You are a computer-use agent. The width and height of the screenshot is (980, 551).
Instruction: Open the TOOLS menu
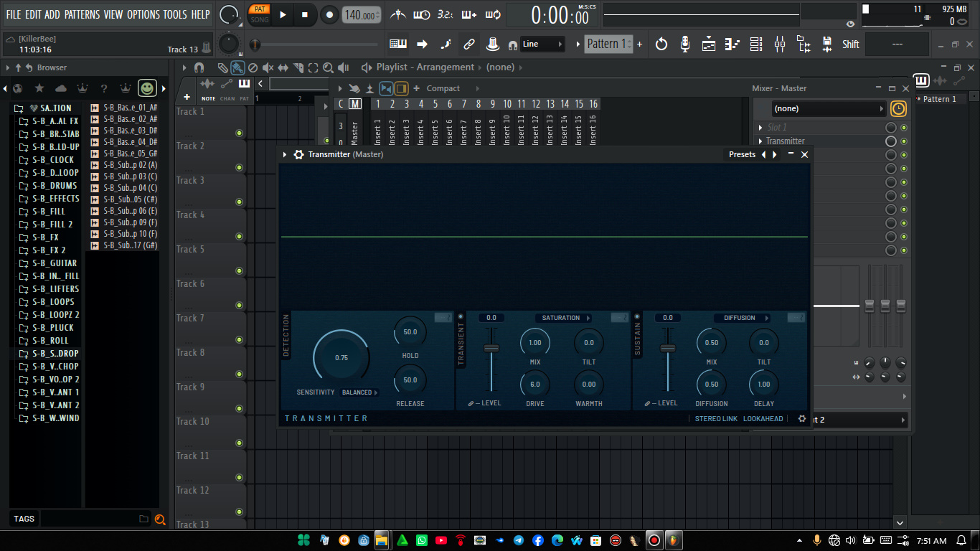click(175, 14)
